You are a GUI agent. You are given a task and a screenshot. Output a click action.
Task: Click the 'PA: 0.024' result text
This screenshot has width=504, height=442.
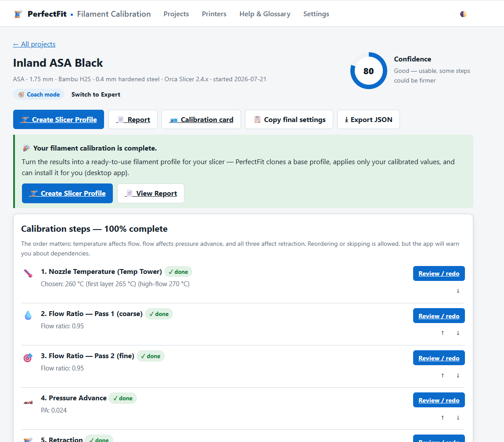click(x=54, y=410)
